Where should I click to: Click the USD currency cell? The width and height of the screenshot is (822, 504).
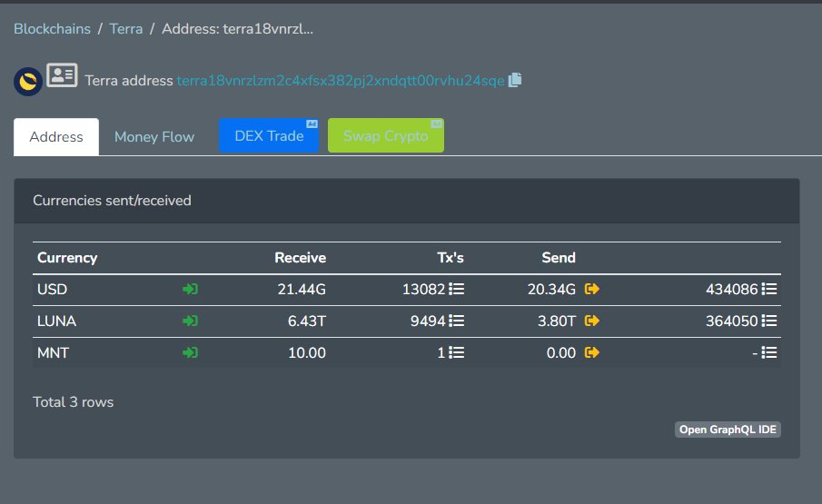click(52, 289)
